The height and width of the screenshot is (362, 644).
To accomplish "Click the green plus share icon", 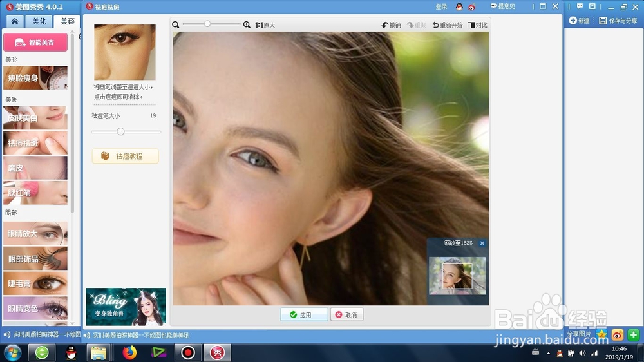I will click(634, 334).
